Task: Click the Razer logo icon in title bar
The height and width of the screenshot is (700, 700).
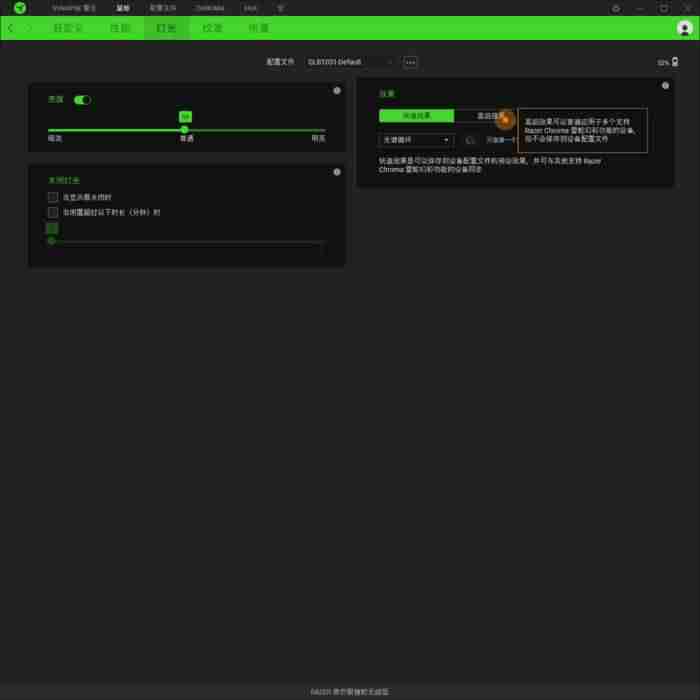Action: (20, 8)
